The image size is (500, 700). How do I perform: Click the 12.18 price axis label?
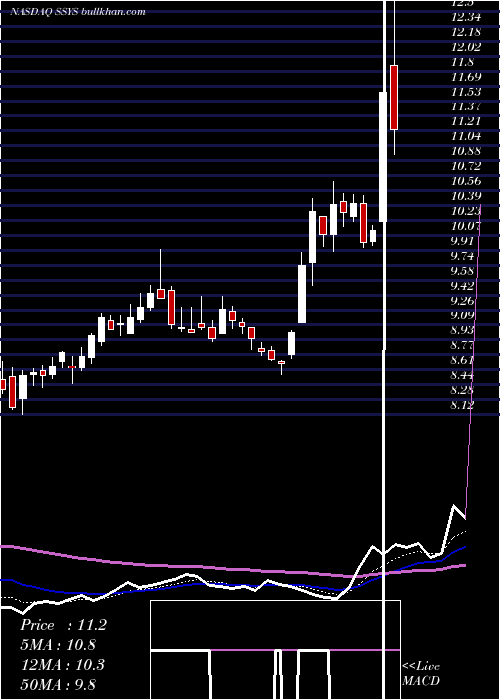pos(466,32)
